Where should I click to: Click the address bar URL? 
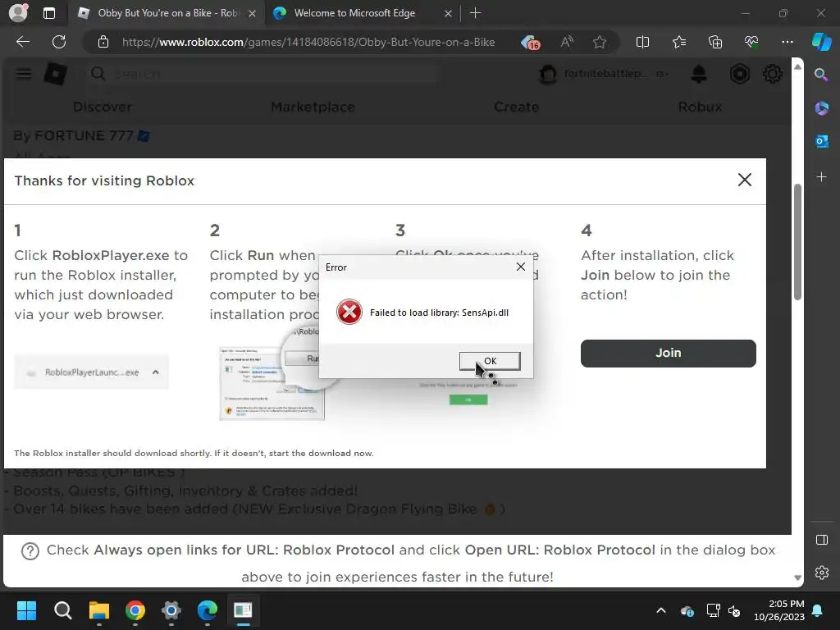(308, 42)
